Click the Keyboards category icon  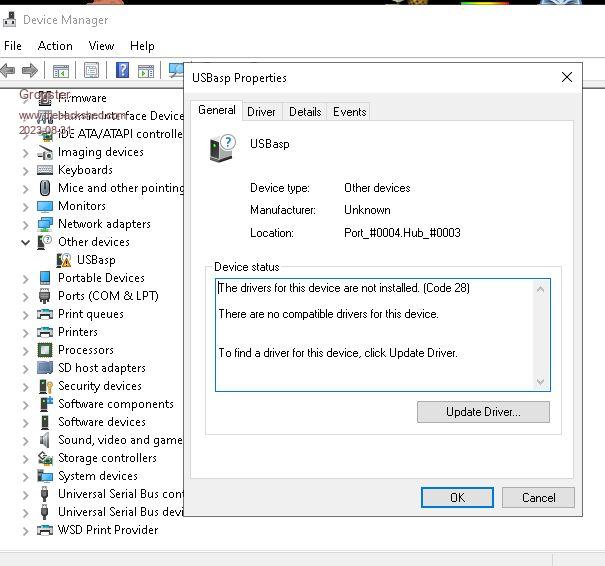click(45, 170)
